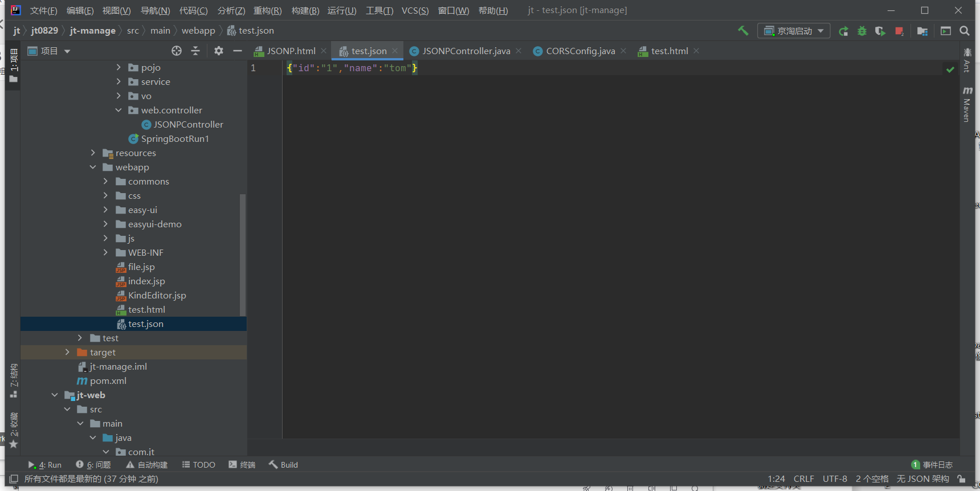Toggle Project tool window stripe button
Viewport: 980px width, 491px height.
pos(14,66)
